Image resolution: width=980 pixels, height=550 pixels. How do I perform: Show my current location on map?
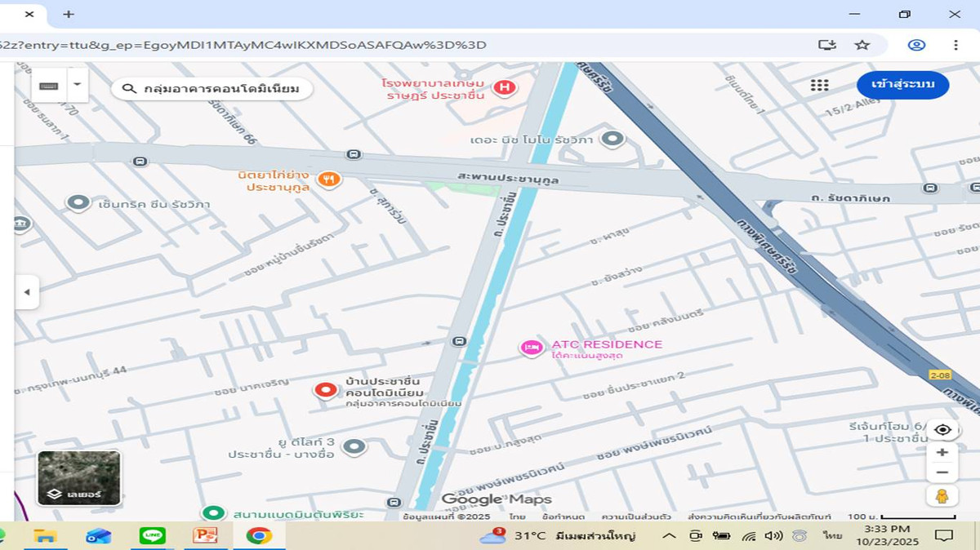(942, 430)
